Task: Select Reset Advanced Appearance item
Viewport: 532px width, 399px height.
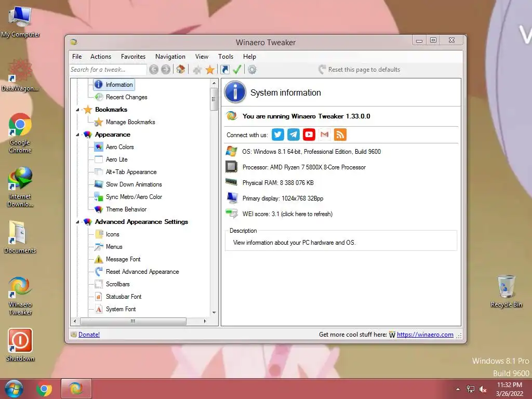Action: point(142,272)
